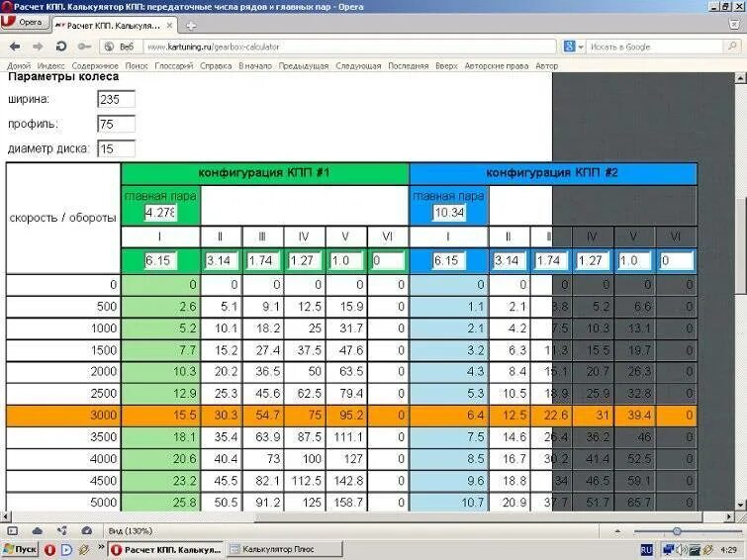Viewport: 747px width, 560px height.
Task: Click the RU language indicator
Action: (x=646, y=550)
